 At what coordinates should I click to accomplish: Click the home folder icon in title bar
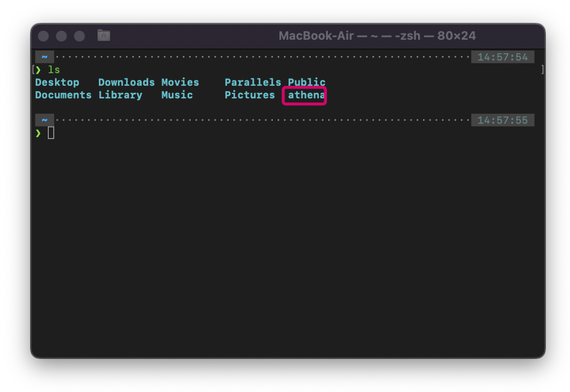[x=104, y=36]
